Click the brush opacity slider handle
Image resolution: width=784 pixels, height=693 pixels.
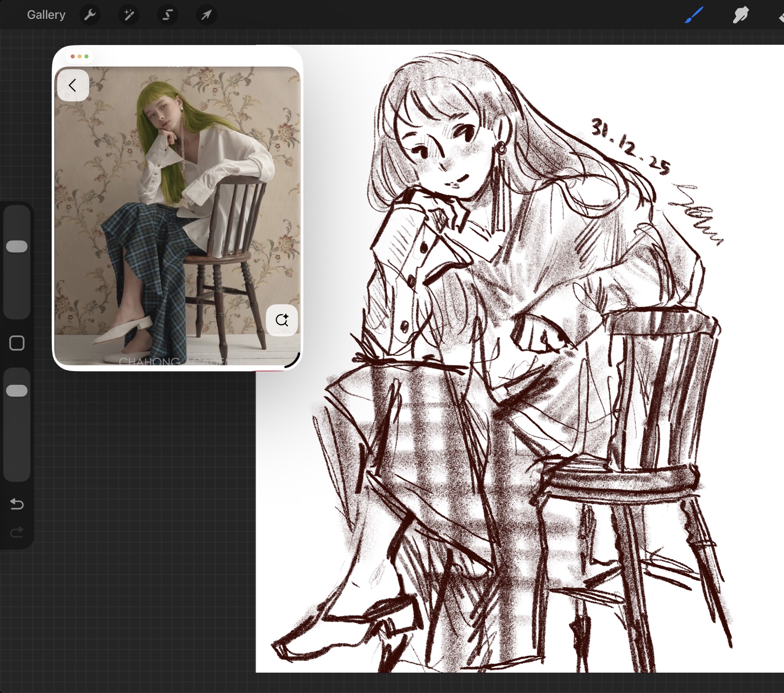[x=17, y=391]
